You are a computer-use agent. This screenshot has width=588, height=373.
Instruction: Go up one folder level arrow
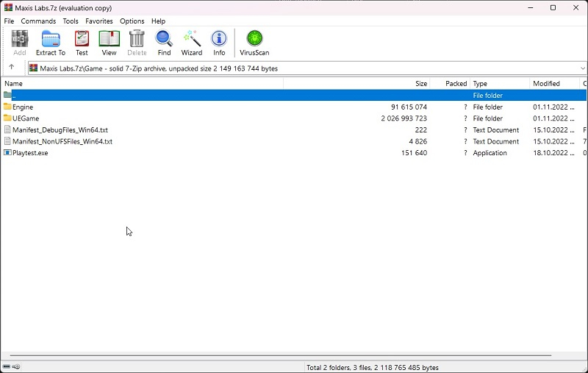[11, 68]
